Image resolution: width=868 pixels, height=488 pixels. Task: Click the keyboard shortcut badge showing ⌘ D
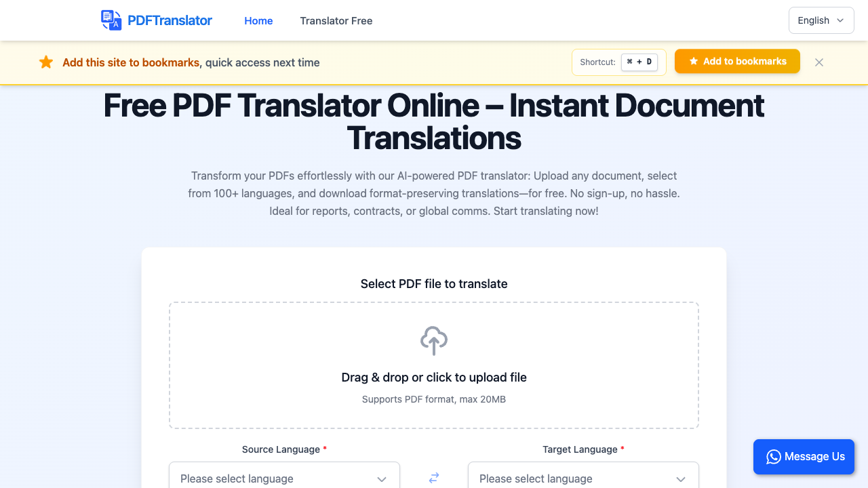point(639,62)
